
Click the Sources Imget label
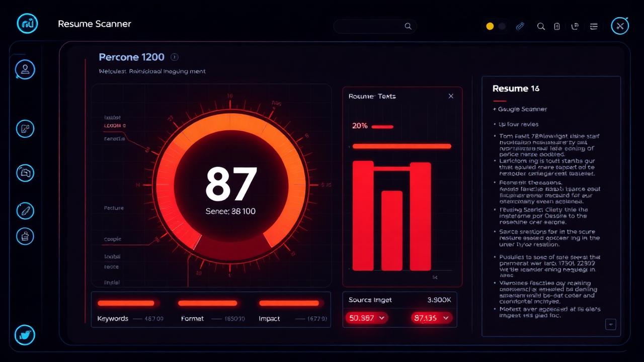click(x=370, y=300)
